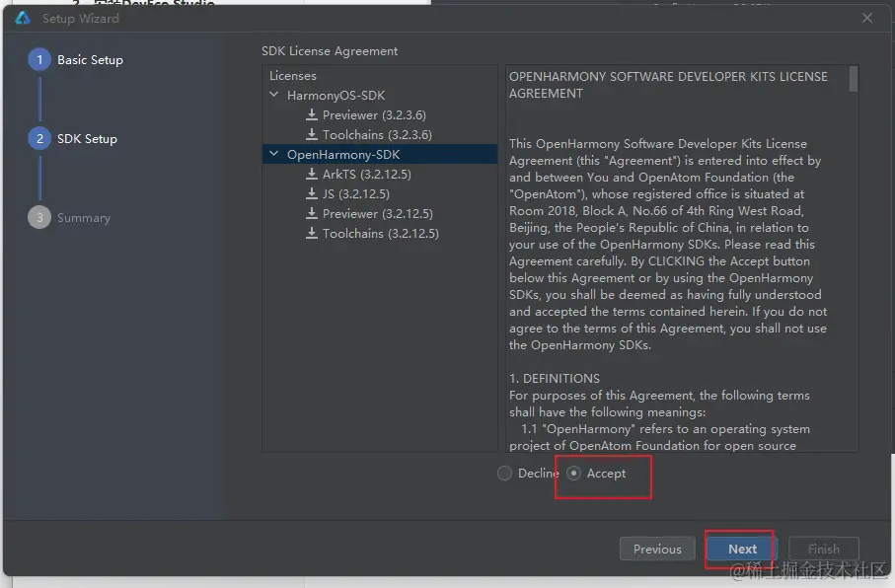Select JS (3.2.12.5) item
Viewport: 895px width, 588px height.
click(355, 194)
